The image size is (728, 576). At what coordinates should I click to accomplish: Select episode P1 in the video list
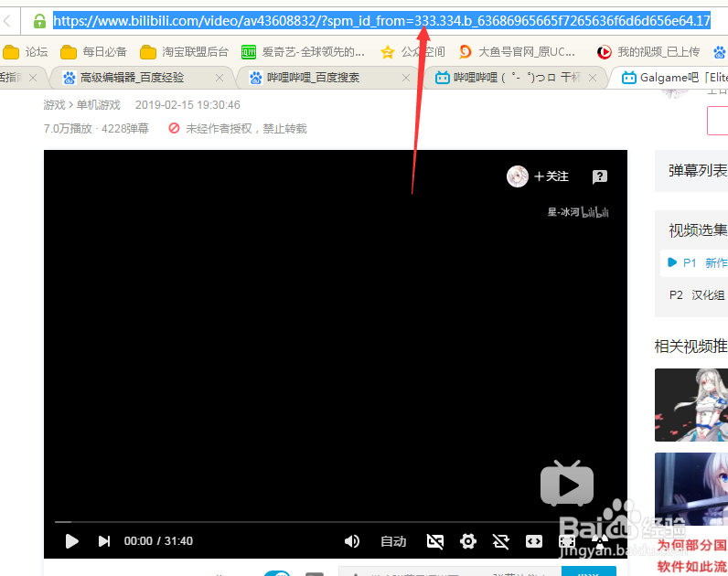(x=694, y=263)
